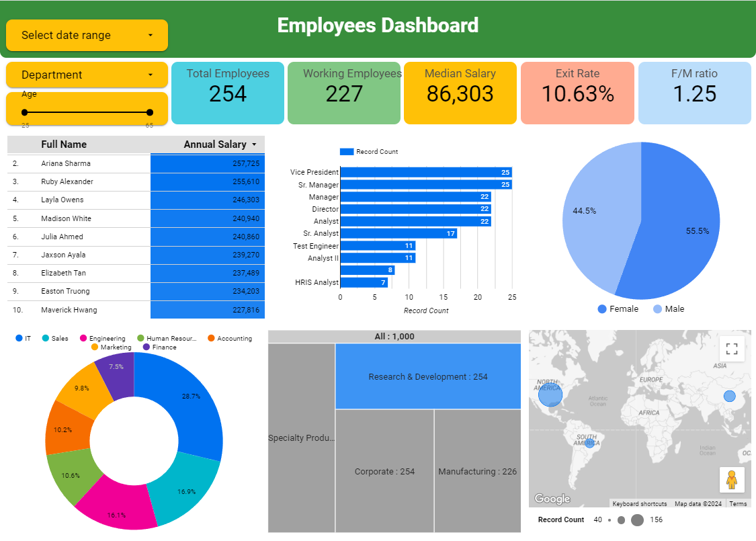Viewport: 756px width, 541px height.
Task: Select the Research & Development treemap block
Action: (x=428, y=376)
